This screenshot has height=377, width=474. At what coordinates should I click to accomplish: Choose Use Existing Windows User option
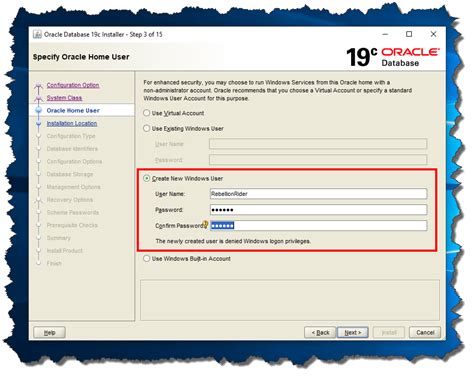pos(146,128)
